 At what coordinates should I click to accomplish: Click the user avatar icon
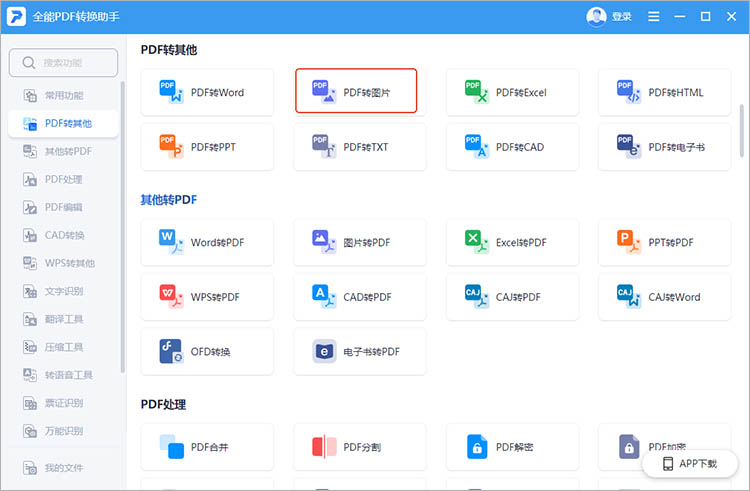point(596,17)
